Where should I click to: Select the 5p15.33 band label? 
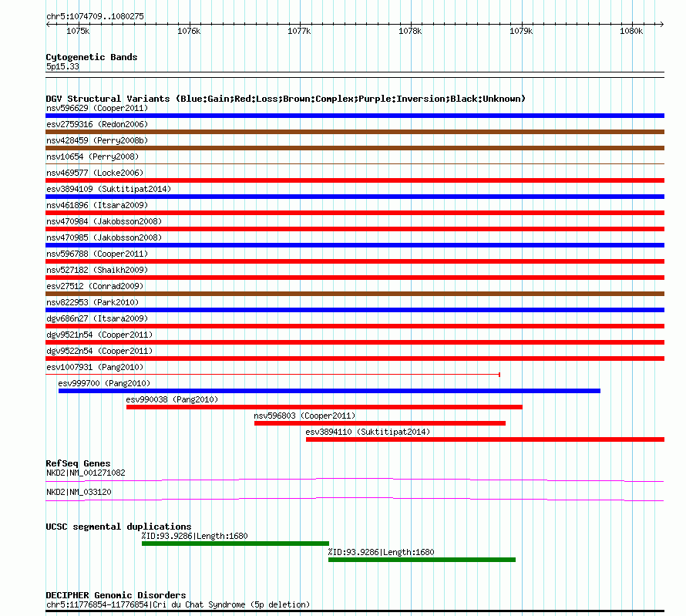[x=62, y=66]
